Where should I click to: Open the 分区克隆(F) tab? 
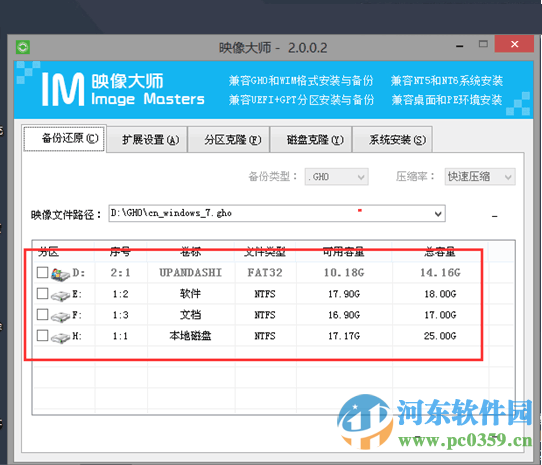click(x=229, y=140)
